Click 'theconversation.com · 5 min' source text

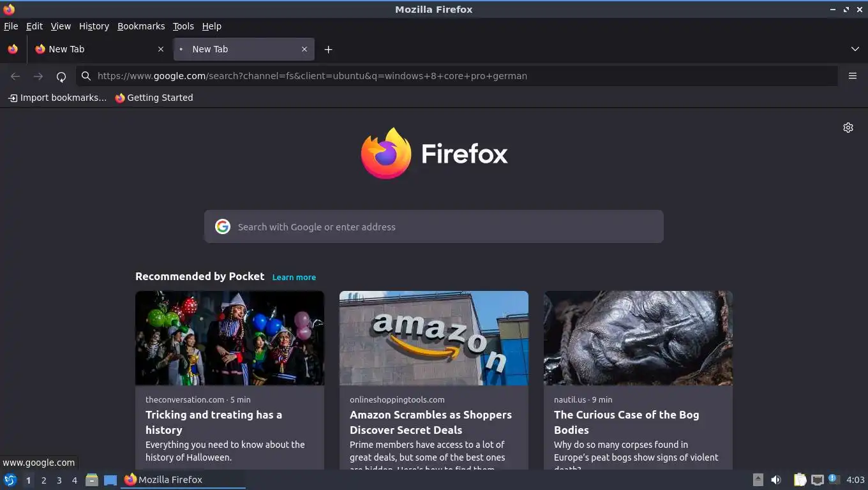coord(198,399)
